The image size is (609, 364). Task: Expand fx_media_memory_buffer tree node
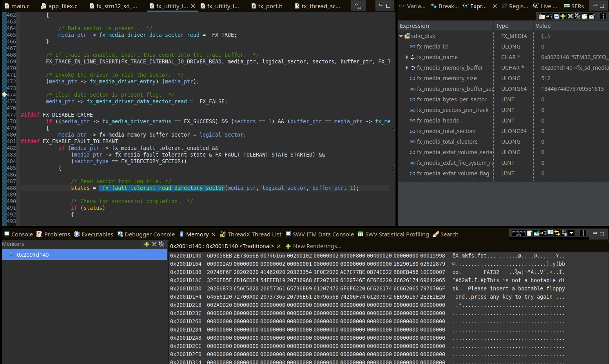[406, 68]
